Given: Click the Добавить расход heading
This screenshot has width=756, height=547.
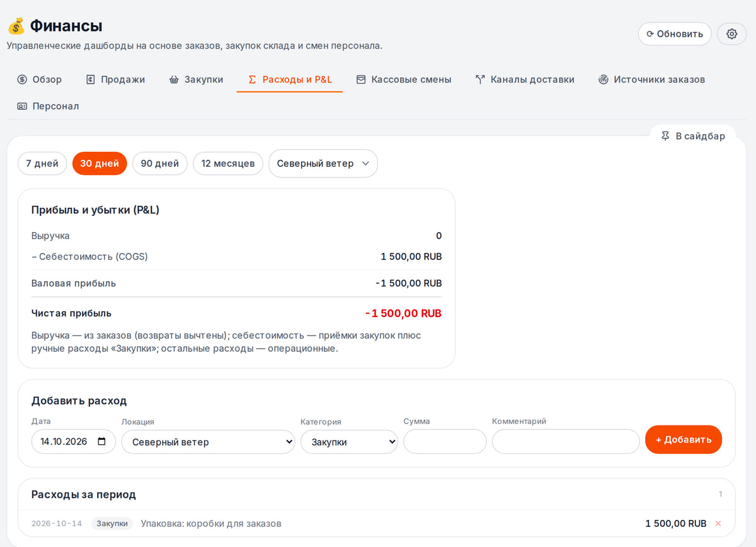Looking at the screenshot, I should point(79,401).
